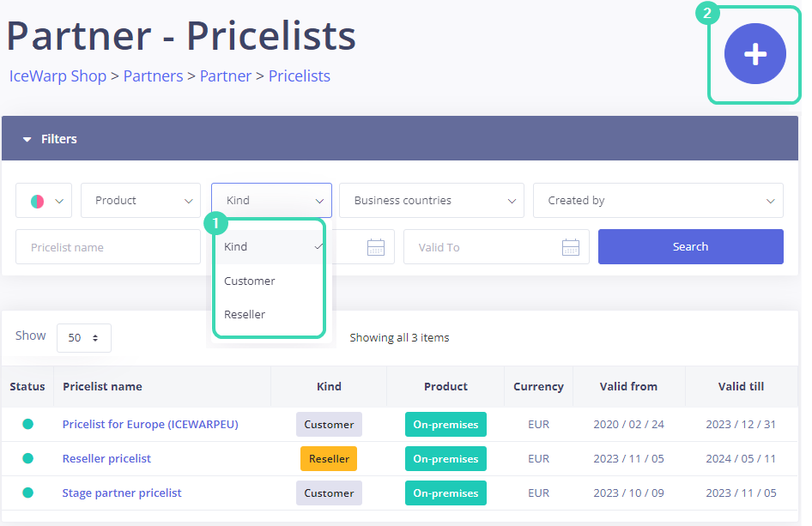
Task: Select Customer from the Kind list
Action: (x=250, y=281)
